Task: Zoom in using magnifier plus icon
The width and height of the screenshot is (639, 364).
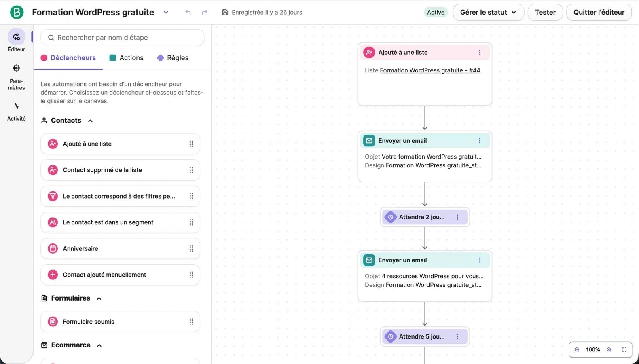Action: (609, 350)
